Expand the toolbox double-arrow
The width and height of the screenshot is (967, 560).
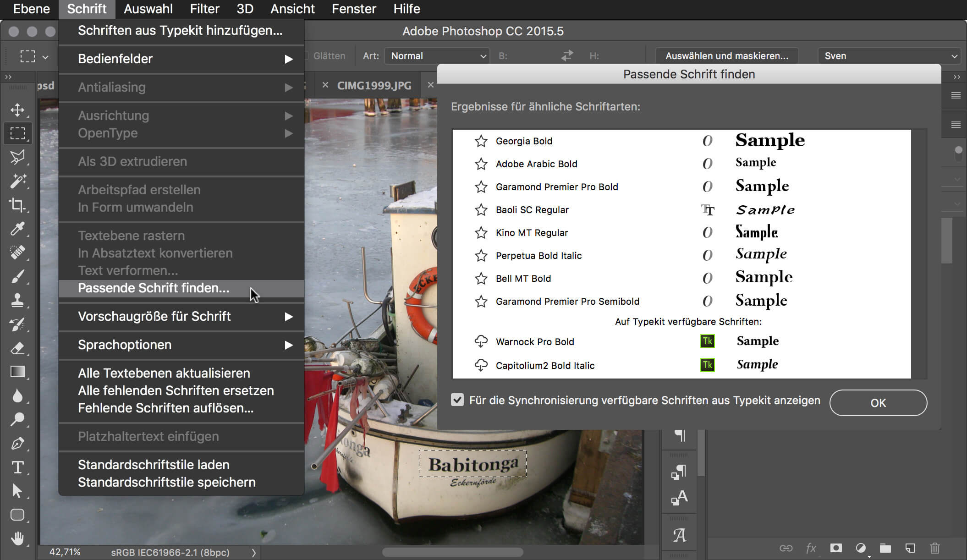tap(8, 77)
